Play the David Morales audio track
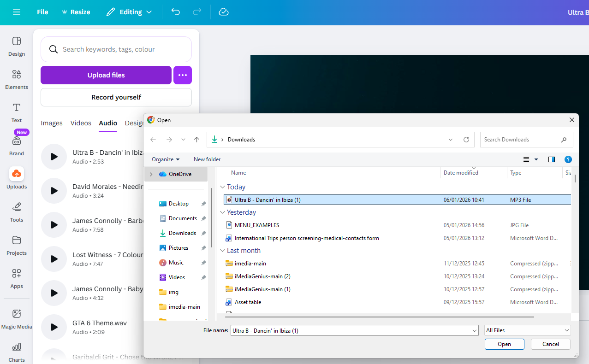Screen dimensions: 589x364 tap(54, 191)
